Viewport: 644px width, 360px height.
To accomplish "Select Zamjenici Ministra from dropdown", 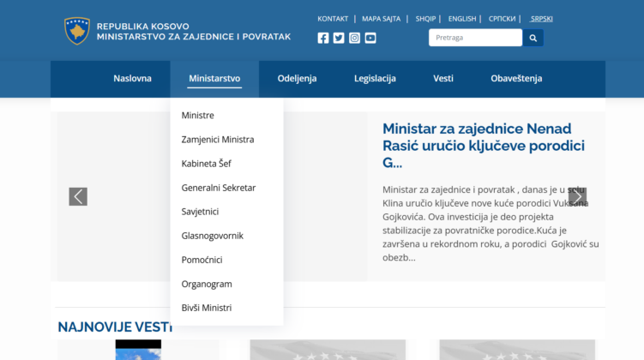I will (218, 140).
